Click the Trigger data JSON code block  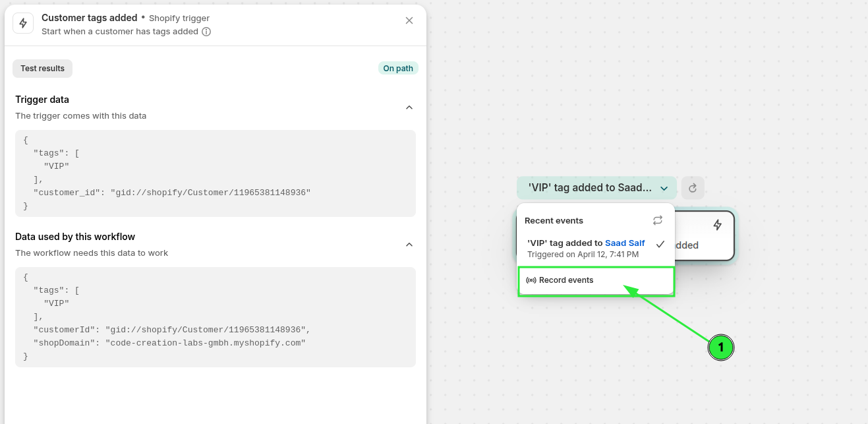(216, 173)
